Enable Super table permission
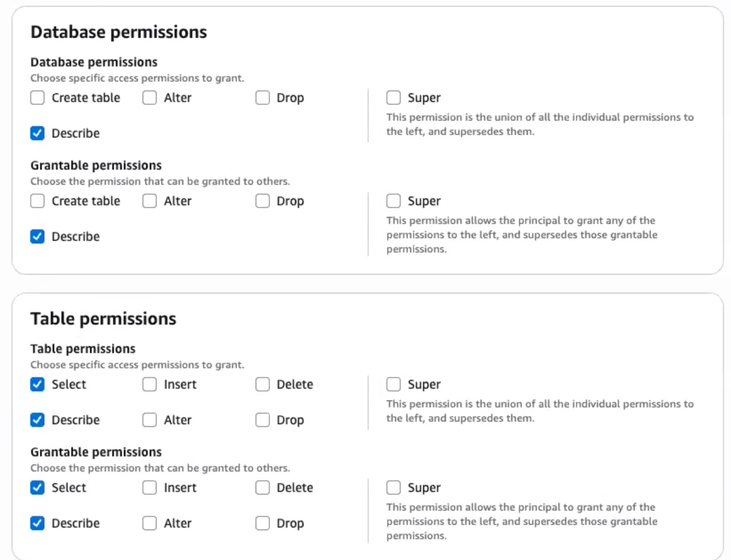 tap(394, 384)
